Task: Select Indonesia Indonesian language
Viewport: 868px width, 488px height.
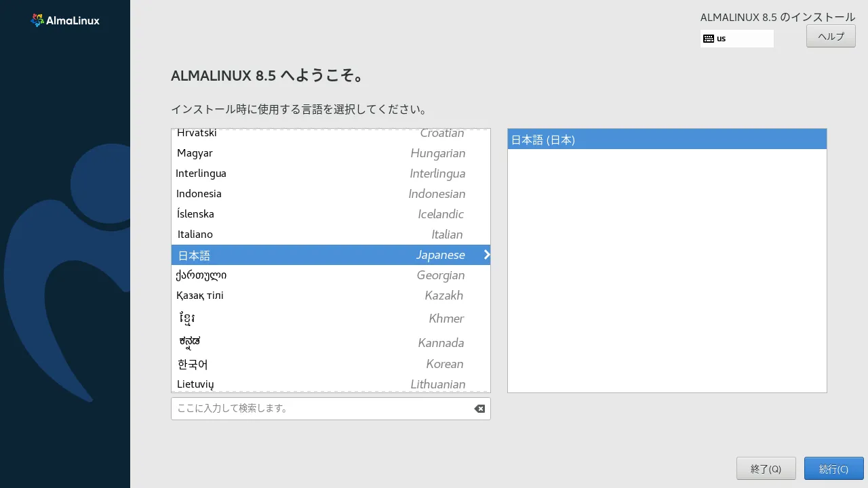Action: [331, 194]
